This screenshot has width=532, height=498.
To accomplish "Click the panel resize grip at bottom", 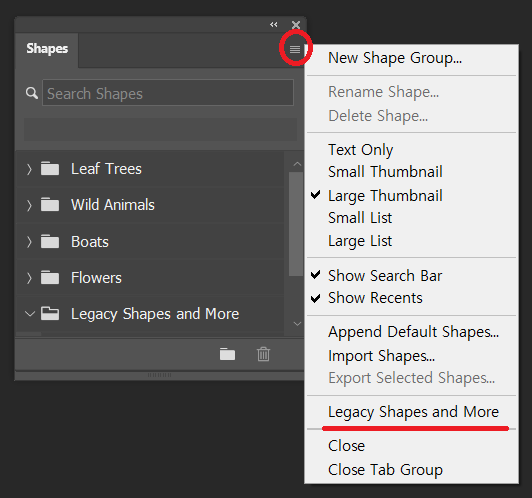I will [x=159, y=375].
